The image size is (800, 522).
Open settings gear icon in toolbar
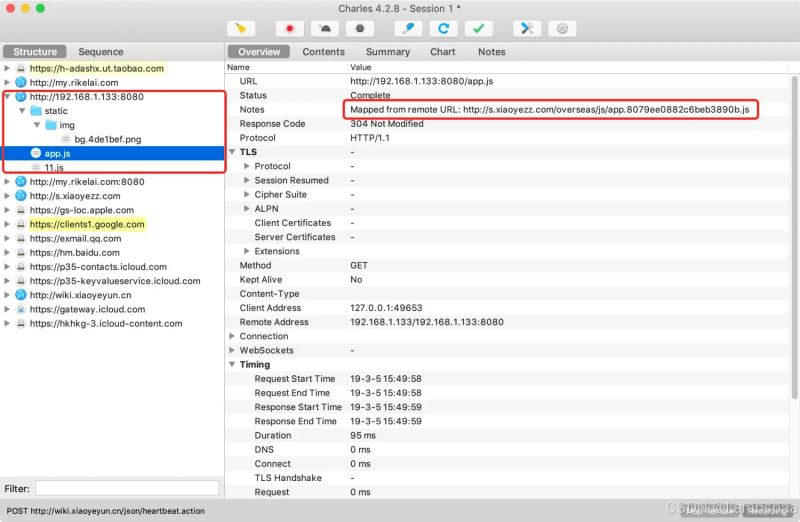click(x=562, y=28)
